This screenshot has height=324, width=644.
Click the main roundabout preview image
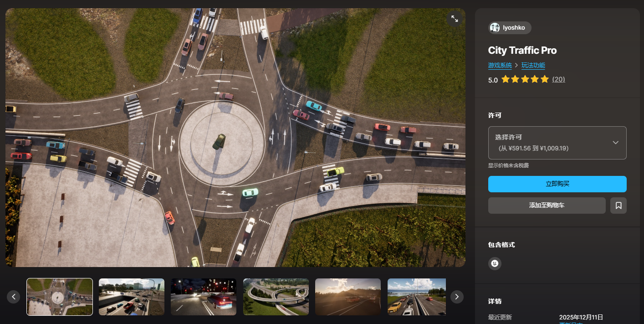pyautogui.click(x=235, y=138)
